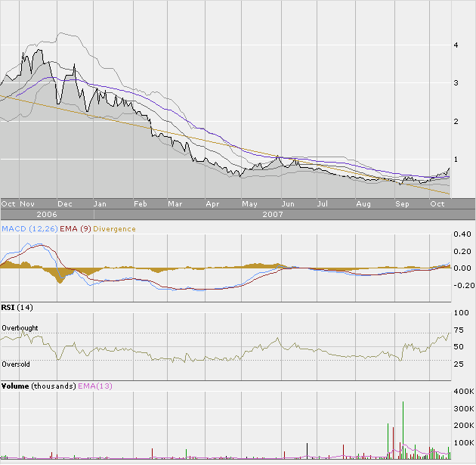The width and height of the screenshot is (476, 465).
Task: Click the volume axis value '100K'
Action: tap(464, 443)
